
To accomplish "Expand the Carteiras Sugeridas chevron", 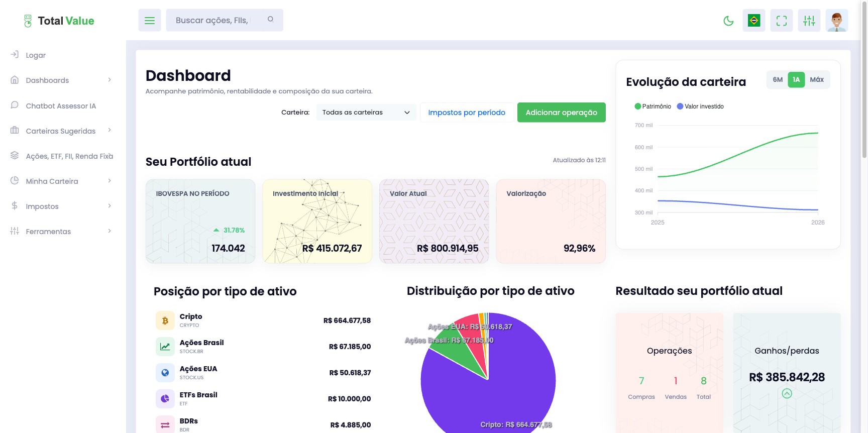I will pyautogui.click(x=110, y=131).
